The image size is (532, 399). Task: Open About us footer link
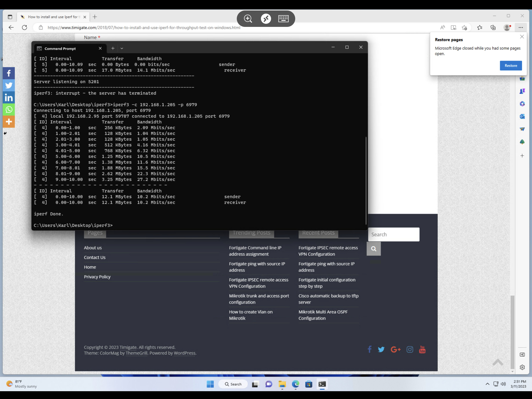pos(93,248)
